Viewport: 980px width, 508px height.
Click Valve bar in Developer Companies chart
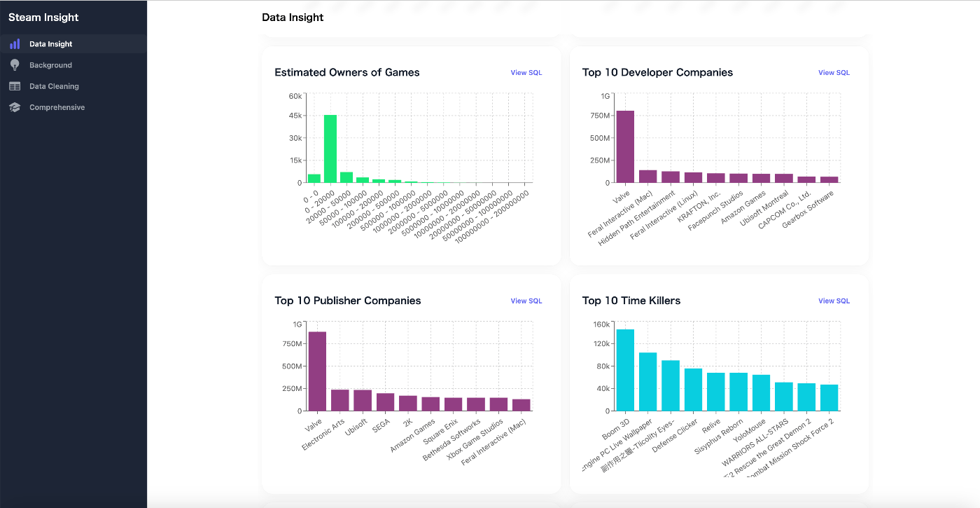[625, 146]
